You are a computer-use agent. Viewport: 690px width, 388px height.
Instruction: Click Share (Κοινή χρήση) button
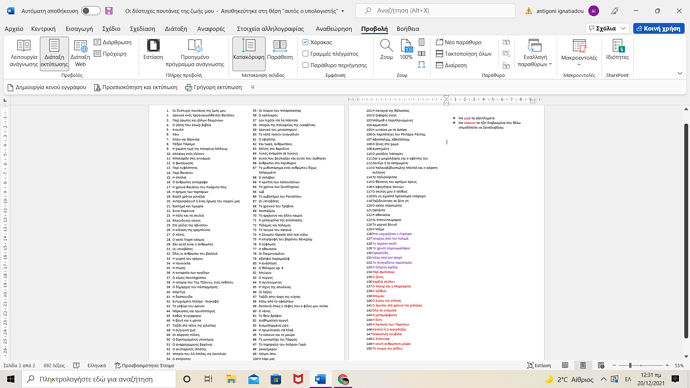pyautogui.click(x=659, y=28)
